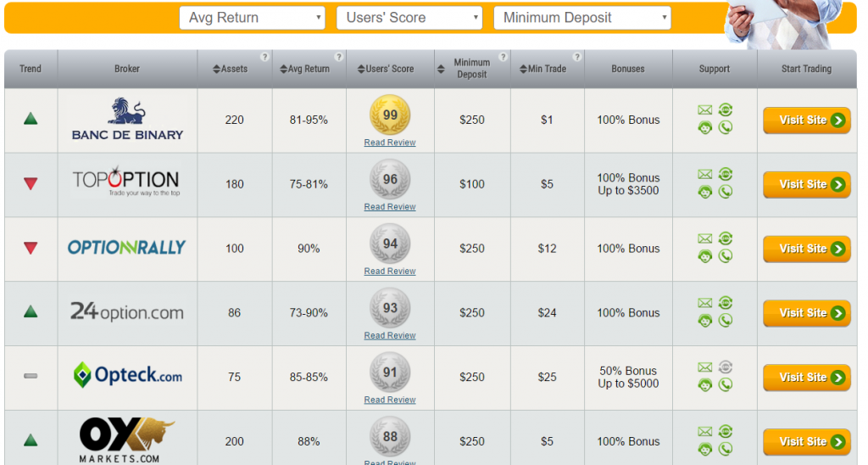Click the silver 91 score medal
This screenshot has height=465, width=868.
click(390, 372)
